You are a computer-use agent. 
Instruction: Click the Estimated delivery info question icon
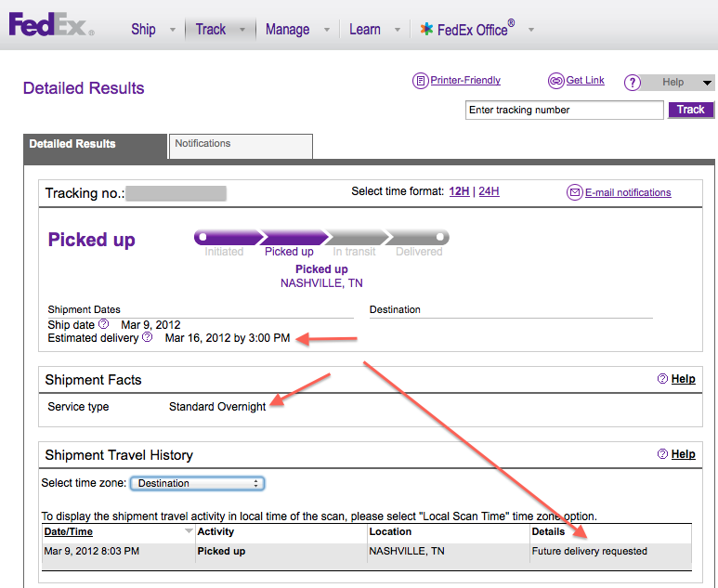(x=148, y=337)
